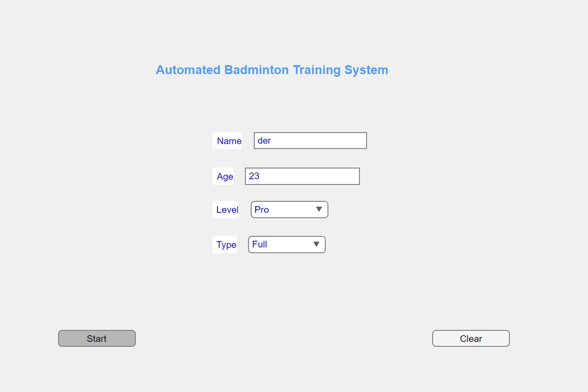Select the Type label text
Image resolution: width=588 pixels, height=392 pixels.
tap(226, 245)
